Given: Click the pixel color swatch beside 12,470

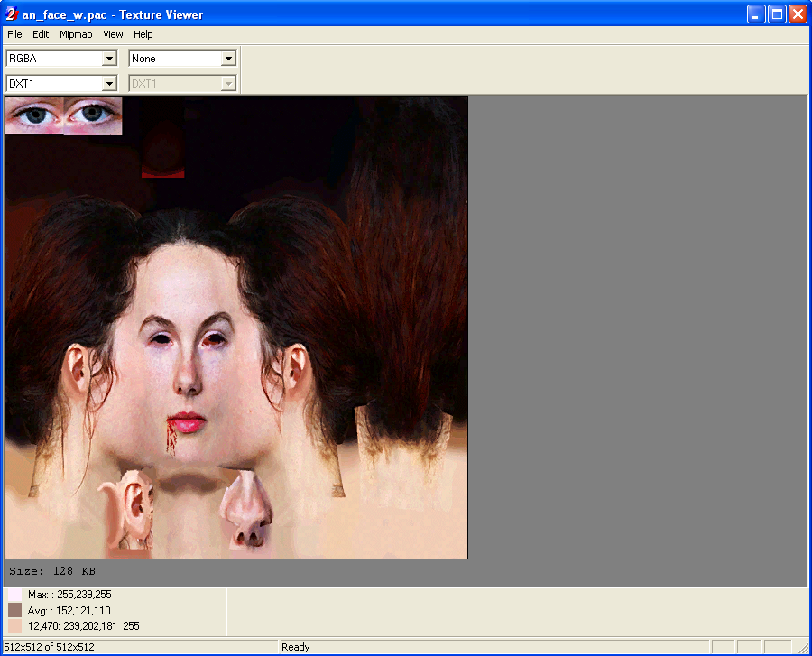Looking at the screenshot, I should tap(14, 626).
